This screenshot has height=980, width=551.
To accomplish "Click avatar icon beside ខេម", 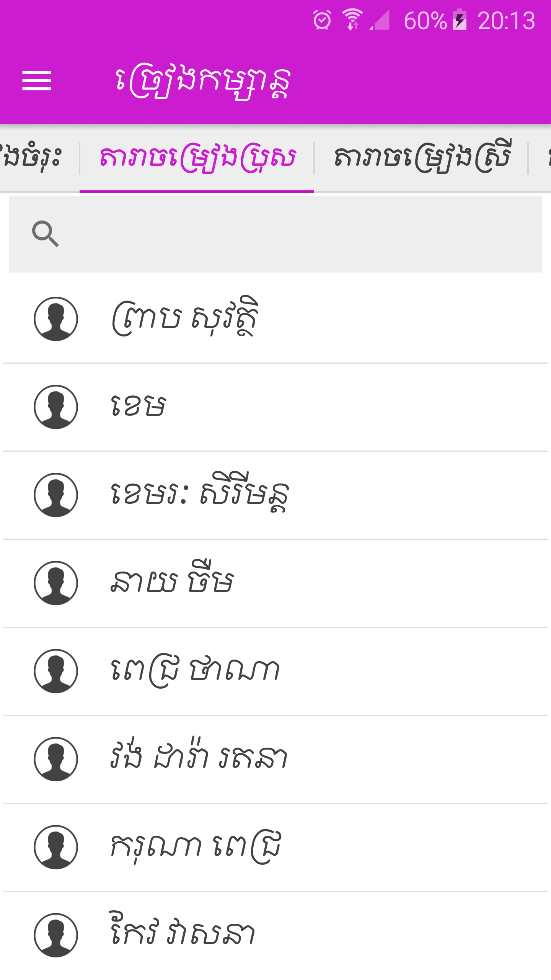I will [56, 407].
